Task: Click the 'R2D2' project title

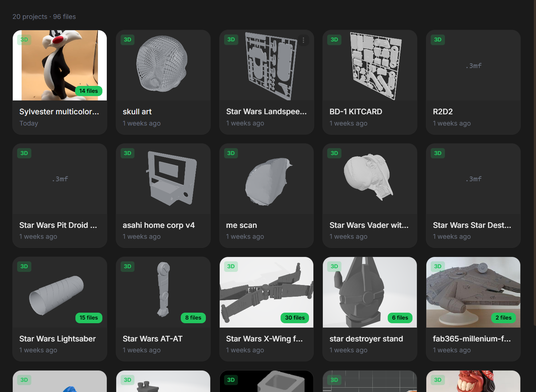Action: [443, 112]
